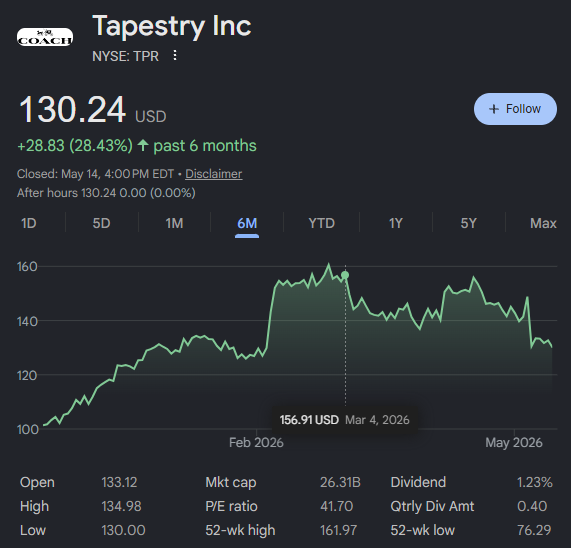Open the Disclaimer link
571x548 pixels.
point(213,174)
